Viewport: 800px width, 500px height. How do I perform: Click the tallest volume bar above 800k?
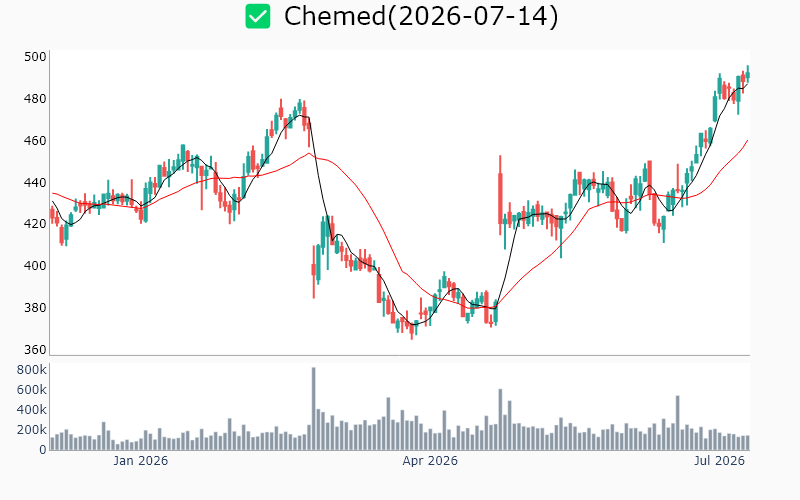pyautogui.click(x=313, y=409)
